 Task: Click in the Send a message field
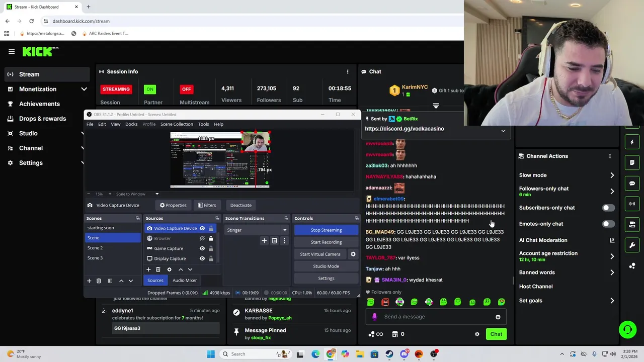coord(435,317)
